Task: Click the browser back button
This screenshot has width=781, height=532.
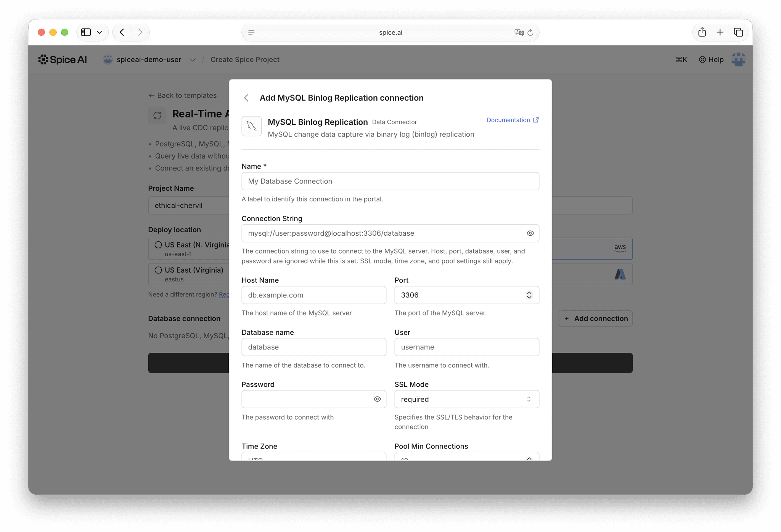Action: click(122, 32)
